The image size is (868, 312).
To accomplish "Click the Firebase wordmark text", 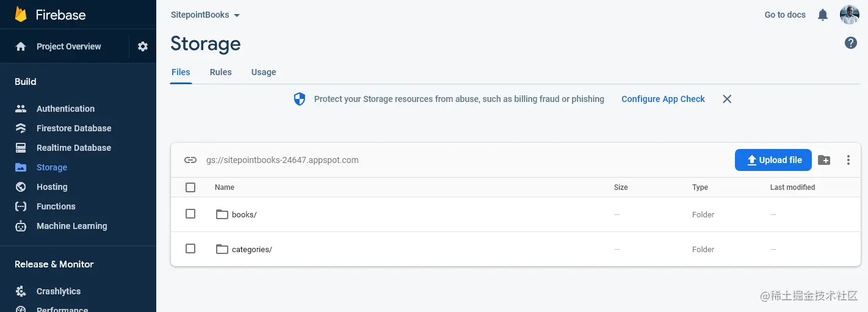I will coord(60,15).
